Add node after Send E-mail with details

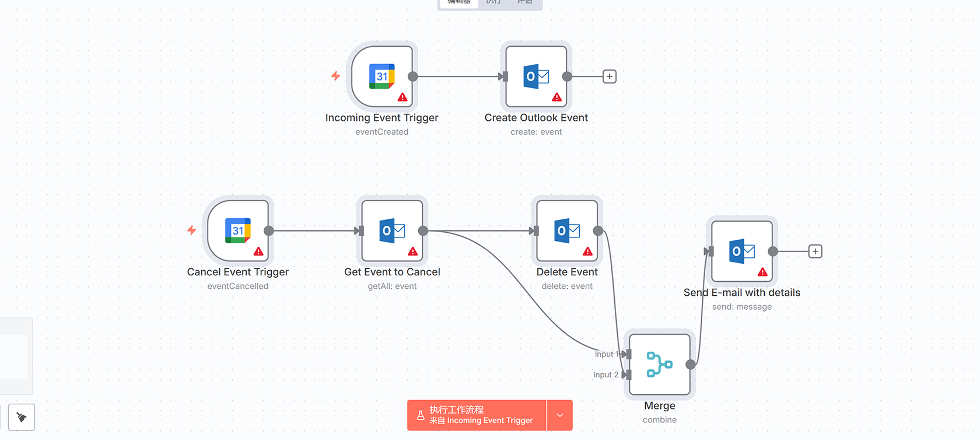[x=815, y=251]
